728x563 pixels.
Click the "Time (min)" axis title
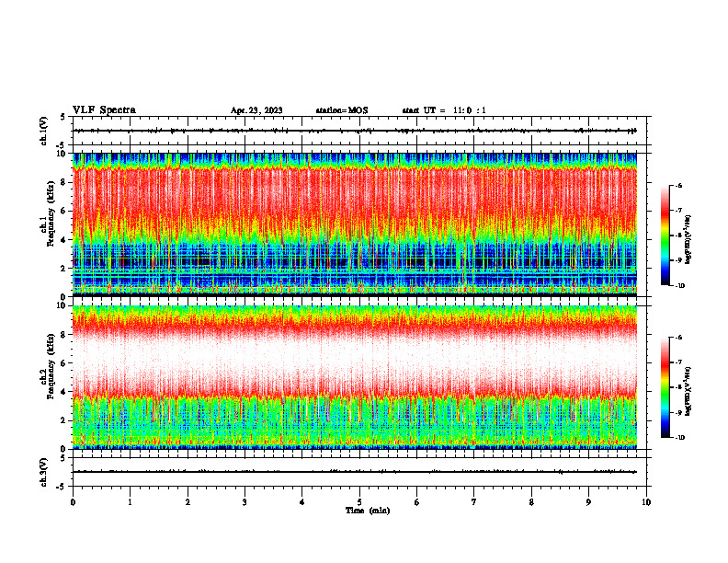(368, 511)
